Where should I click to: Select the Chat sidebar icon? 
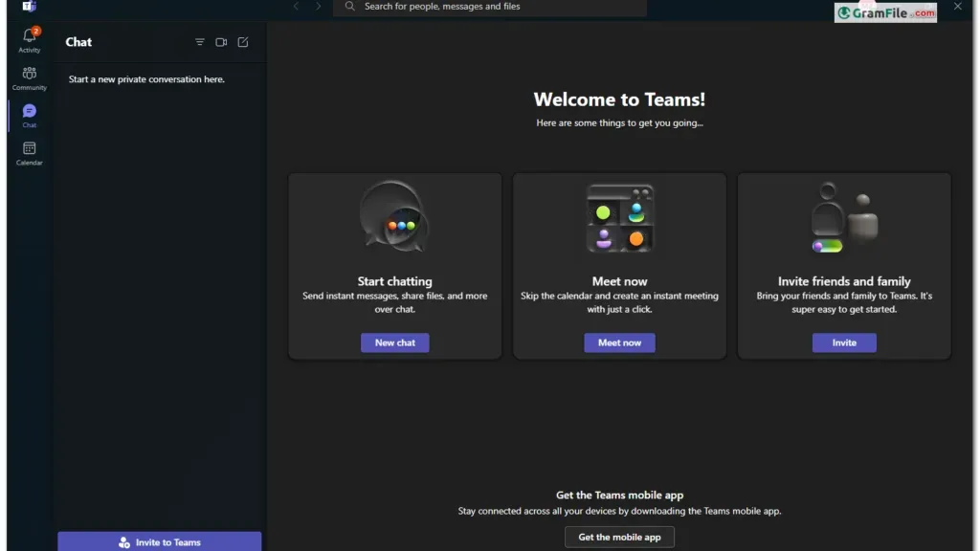29,116
